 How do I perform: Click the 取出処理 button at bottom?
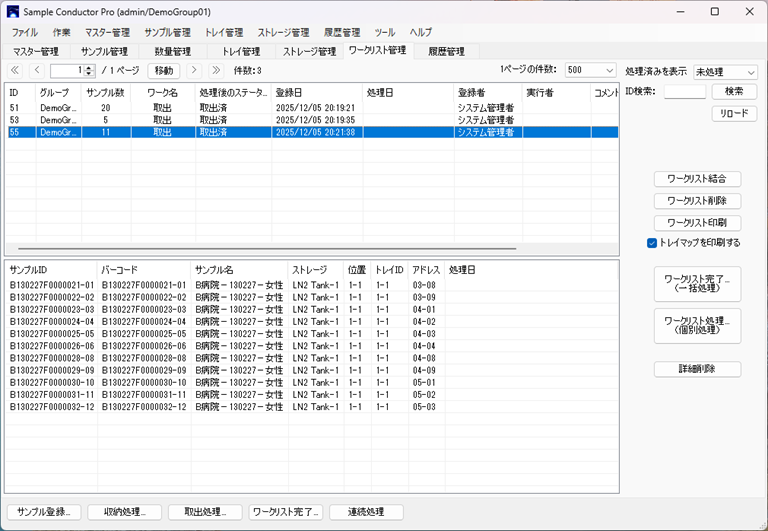pyautogui.click(x=205, y=512)
